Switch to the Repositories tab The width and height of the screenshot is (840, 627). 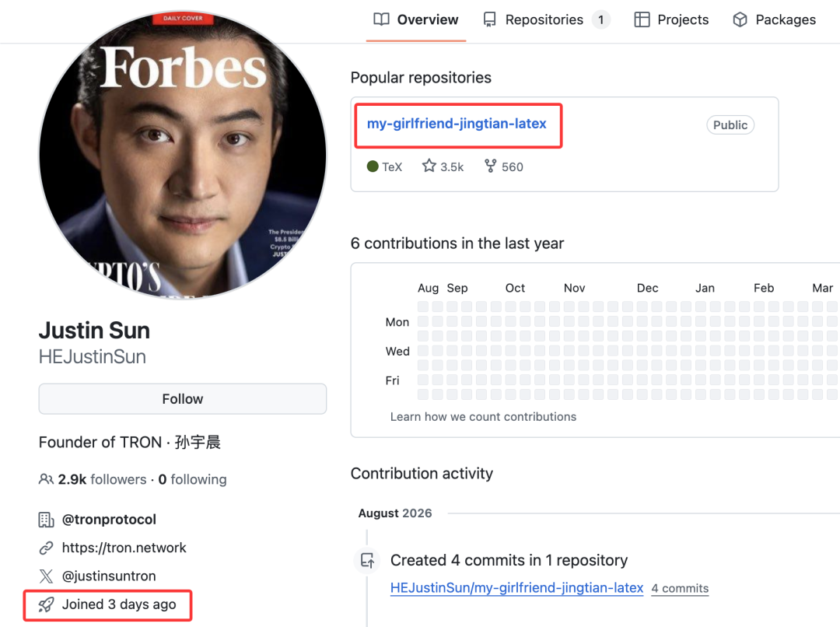tap(545, 19)
